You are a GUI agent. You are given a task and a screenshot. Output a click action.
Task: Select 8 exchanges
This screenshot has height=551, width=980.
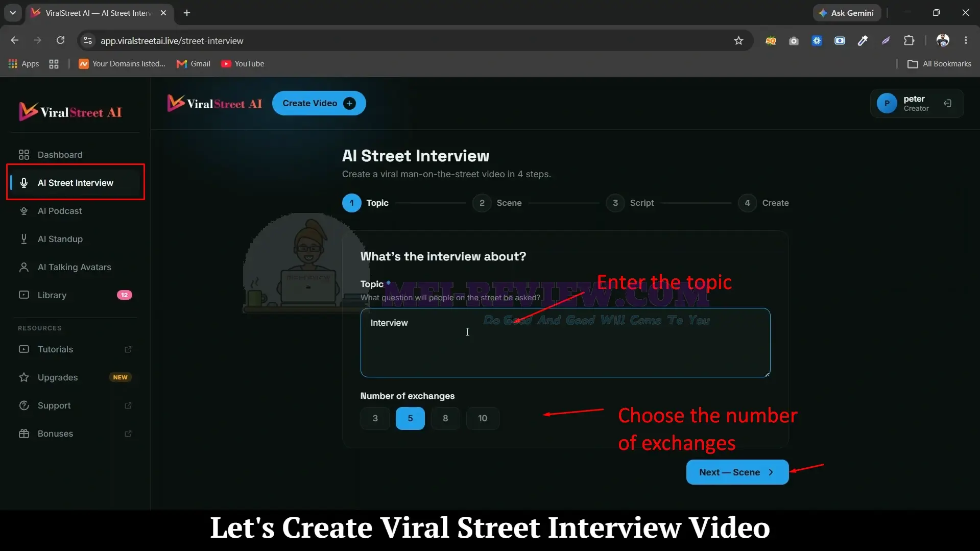[x=445, y=418]
